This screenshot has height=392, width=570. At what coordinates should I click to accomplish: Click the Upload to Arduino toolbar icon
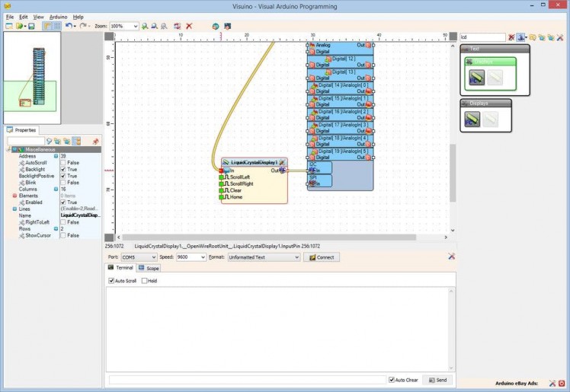point(226,26)
